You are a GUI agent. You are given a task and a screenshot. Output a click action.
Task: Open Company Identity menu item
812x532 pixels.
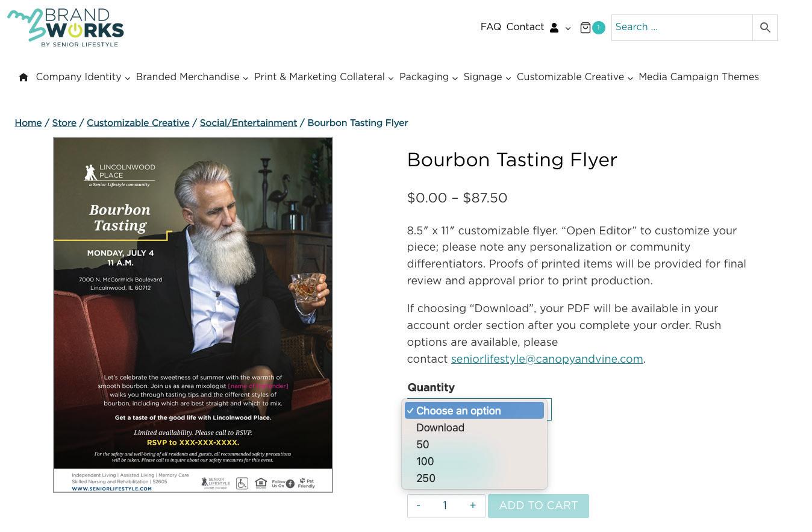pyautogui.click(x=78, y=77)
